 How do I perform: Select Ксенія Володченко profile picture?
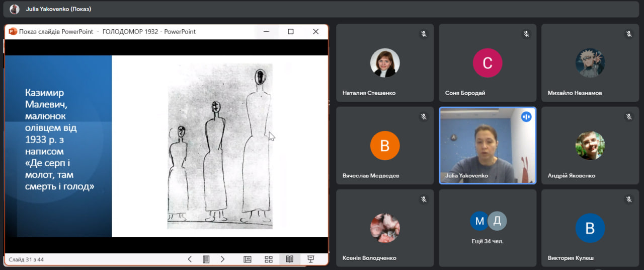pyautogui.click(x=385, y=228)
